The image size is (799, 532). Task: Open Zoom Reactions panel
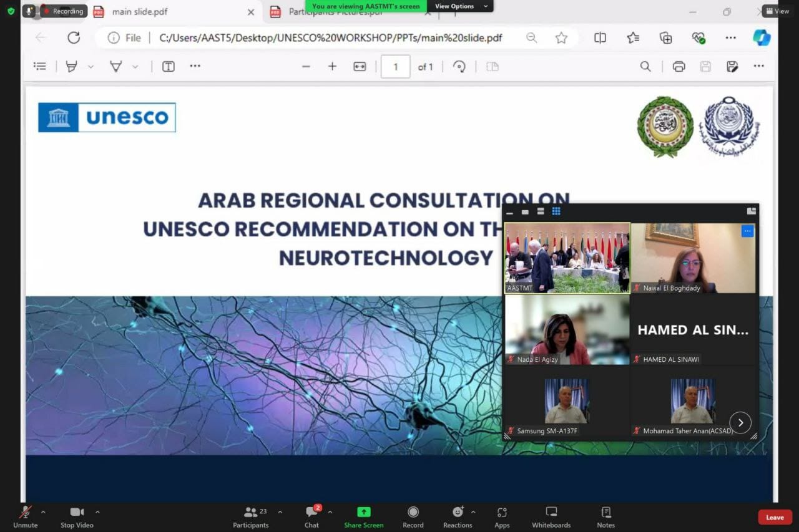coord(458,516)
